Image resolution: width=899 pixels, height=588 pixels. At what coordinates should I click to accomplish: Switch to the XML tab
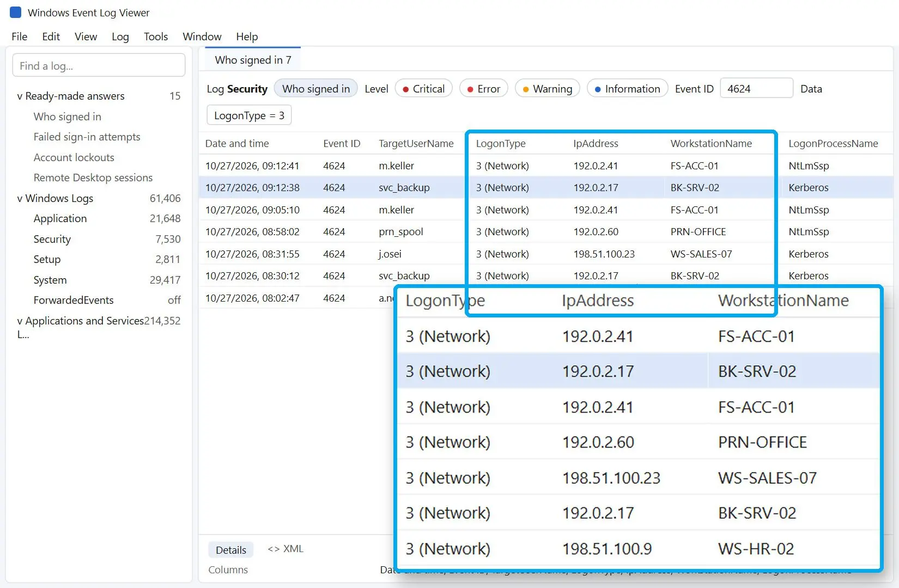(x=286, y=549)
